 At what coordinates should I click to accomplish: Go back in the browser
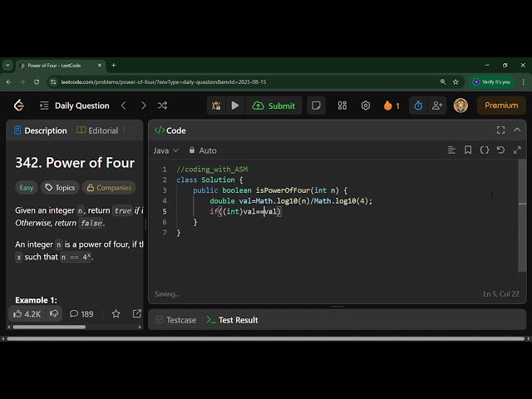[9, 82]
